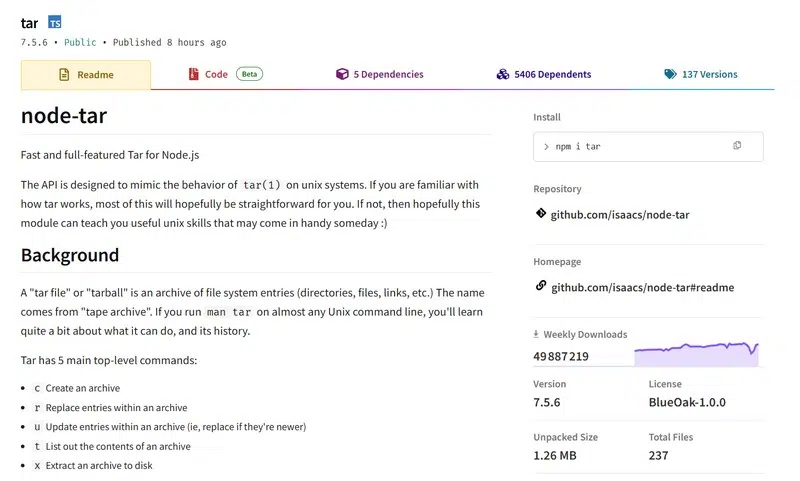The image size is (800, 481).
Task: Show the 137 Versions tab
Action: (x=709, y=74)
